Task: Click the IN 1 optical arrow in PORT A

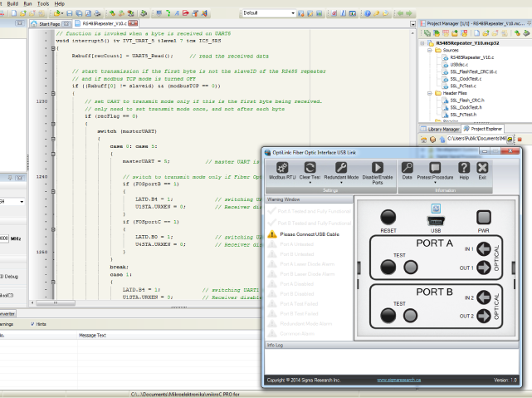Action: pyautogui.click(x=484, y=248)
